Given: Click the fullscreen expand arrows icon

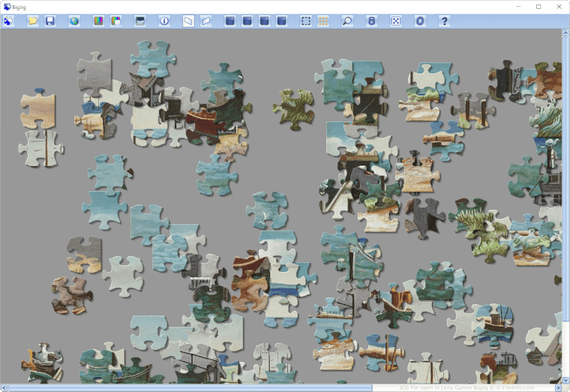Looking at the screenshot, I should coord(396,21).
